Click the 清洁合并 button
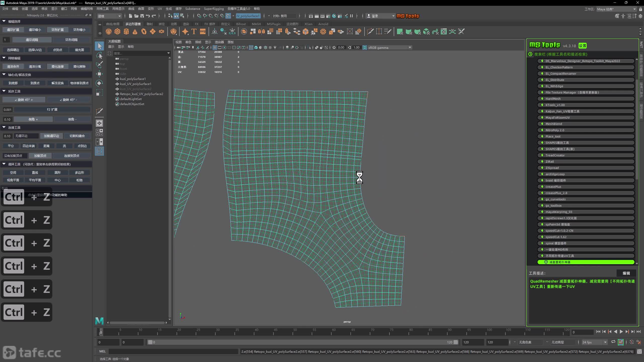 tap(13, 66)
